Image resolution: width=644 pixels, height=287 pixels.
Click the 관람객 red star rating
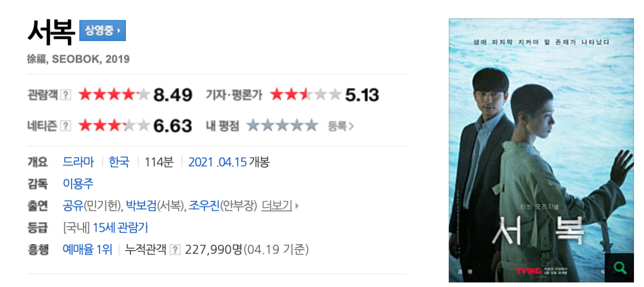114,95
